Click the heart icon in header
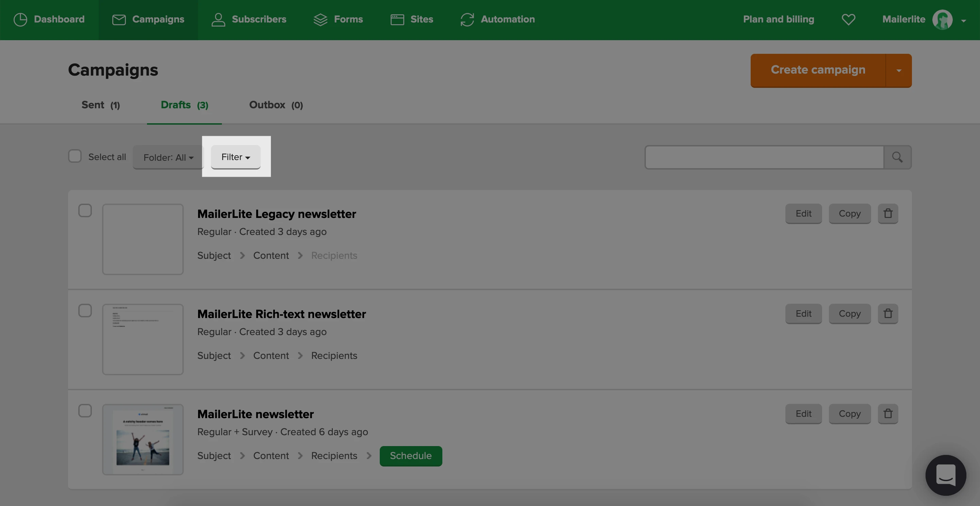Screen dimensions: 980x506 coord(848,19)
